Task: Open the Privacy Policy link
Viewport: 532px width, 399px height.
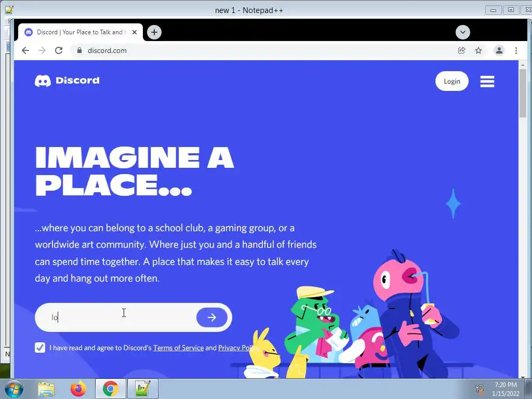Action: tap(238, 348)
